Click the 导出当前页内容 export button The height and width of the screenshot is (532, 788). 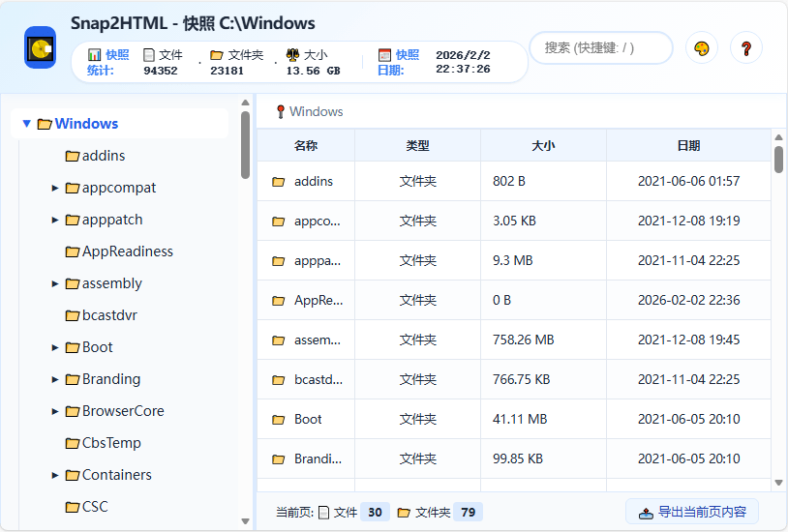coord(692,512)
